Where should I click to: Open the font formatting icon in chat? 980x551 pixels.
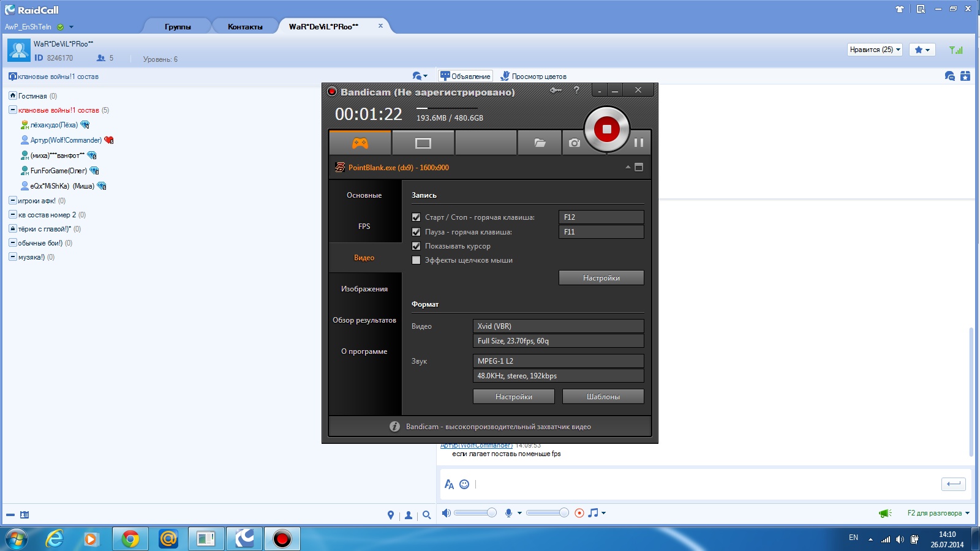point(449,484)
